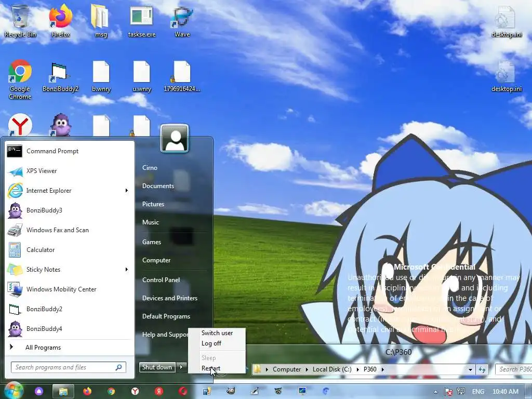Select taskse.exe desktop icon
Screen dimensions: 532x399
(x=141, y=21)
